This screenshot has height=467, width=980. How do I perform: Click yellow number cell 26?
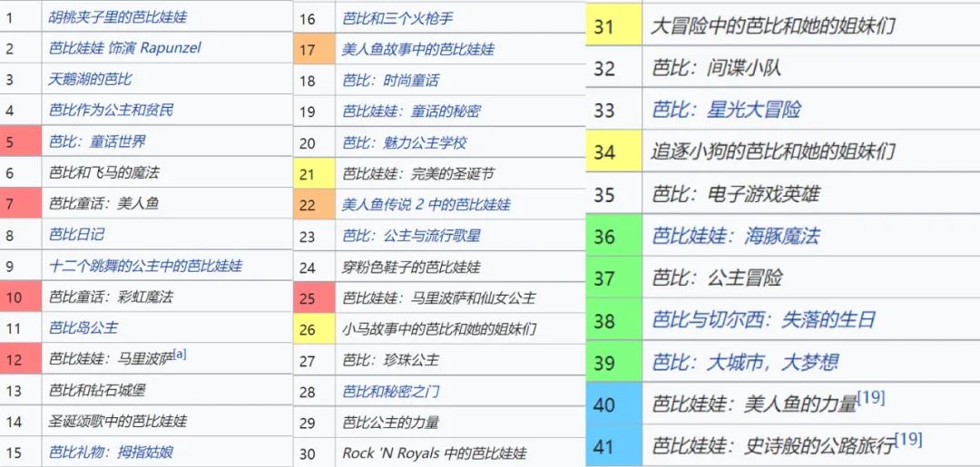click(x=314, y=329)
